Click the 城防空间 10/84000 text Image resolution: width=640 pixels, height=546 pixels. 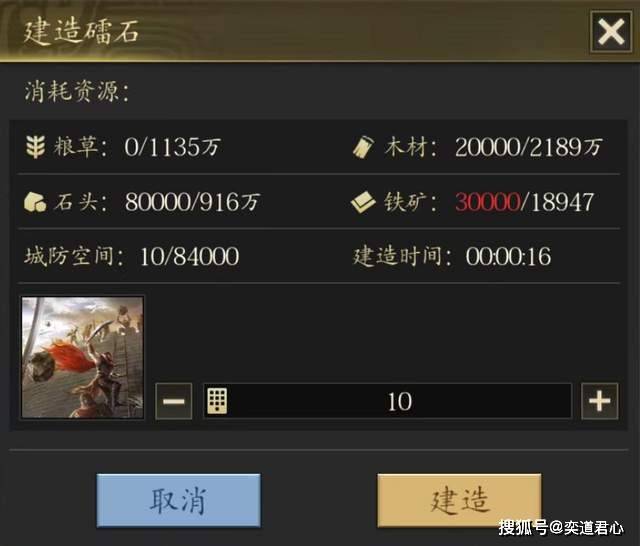(x=131, y=256)
